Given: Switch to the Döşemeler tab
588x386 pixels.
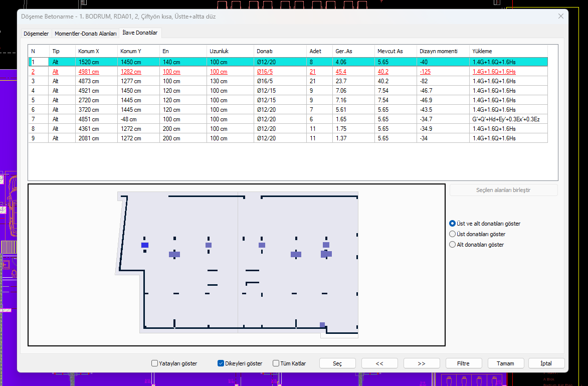Looking at the screenshot, I should click(x=36, y=34).
